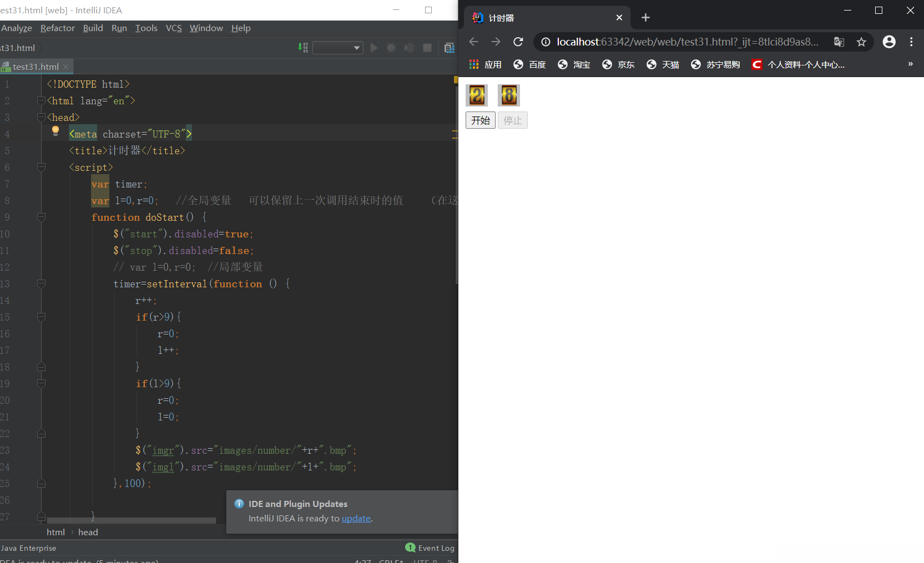Click the site information icon in address bar
Viewport: 924px width, 563px height.
pyautogui.click(x=546, y=42)
